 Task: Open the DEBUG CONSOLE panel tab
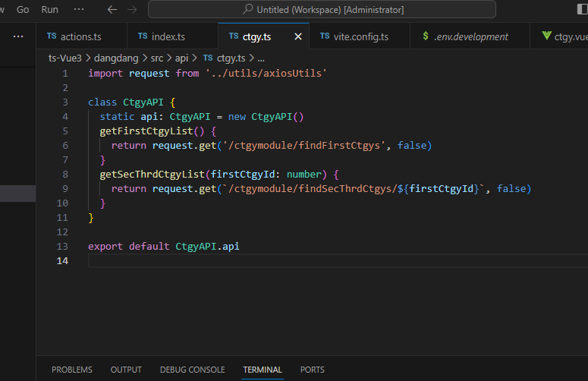[x=192, y=370]
